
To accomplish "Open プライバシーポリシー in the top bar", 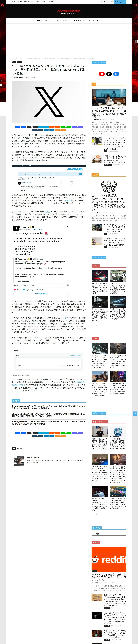I will (x=41, y=2).
